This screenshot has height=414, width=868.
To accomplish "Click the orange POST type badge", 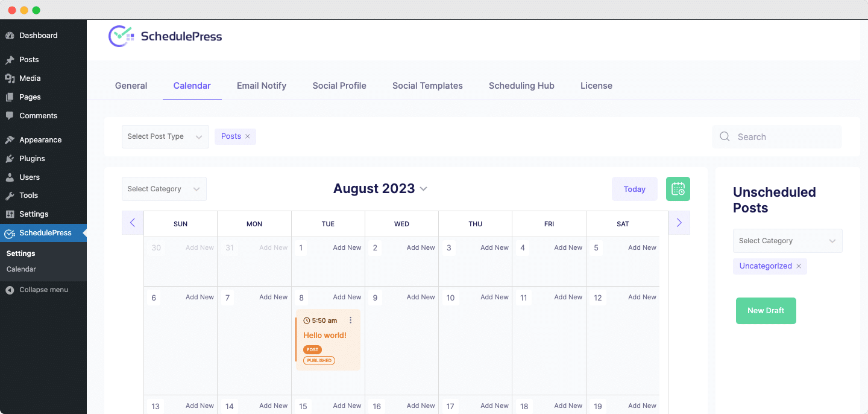I will [x=312, y=349].
